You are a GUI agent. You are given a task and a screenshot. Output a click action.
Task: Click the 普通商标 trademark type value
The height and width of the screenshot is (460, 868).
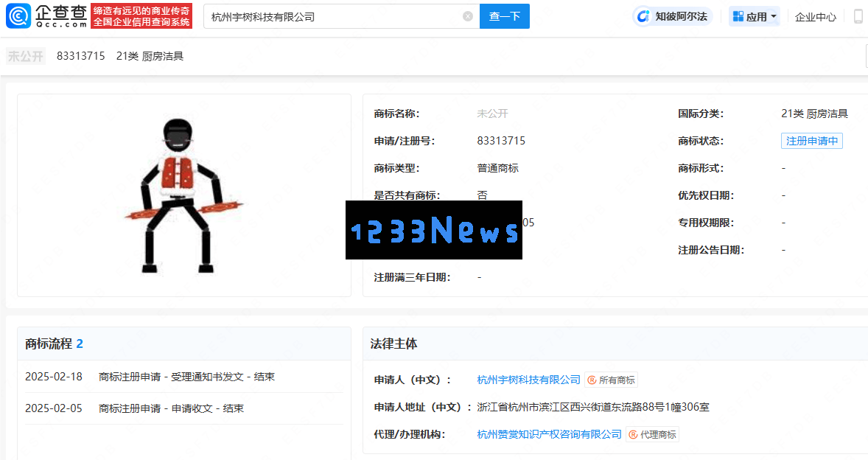497,168
